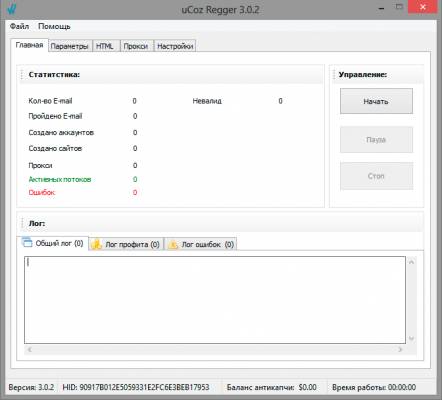This screenshot has height=400, width=442.
Task: Open the Помощь menu
Action: click(54, 26)
